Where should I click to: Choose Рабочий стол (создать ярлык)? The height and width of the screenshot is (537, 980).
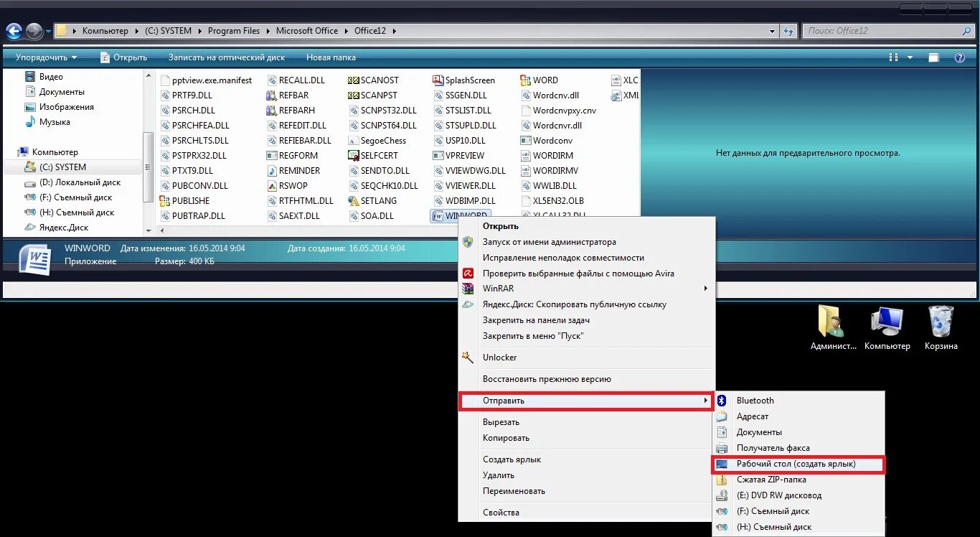pos(798,464)
